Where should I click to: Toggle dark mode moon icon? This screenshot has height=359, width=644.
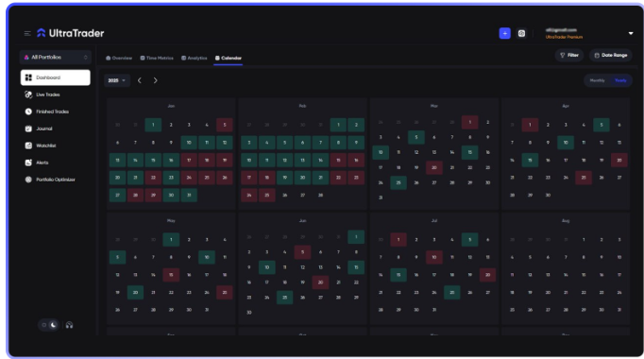(54, 325)
